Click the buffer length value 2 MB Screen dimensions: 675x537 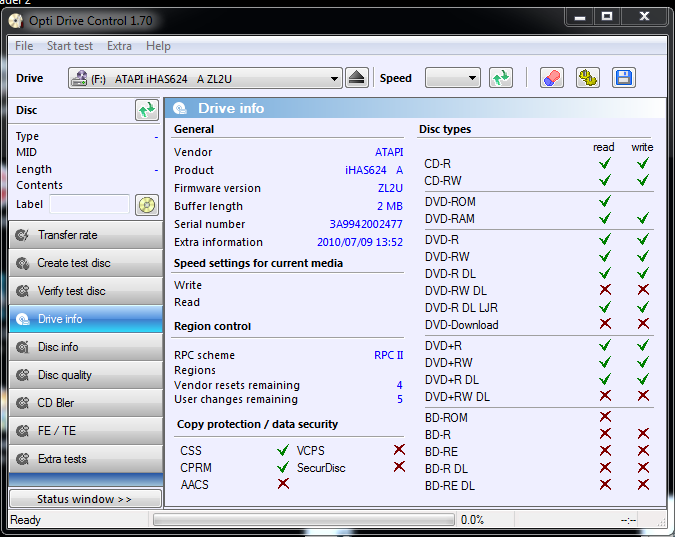[390, 206]
